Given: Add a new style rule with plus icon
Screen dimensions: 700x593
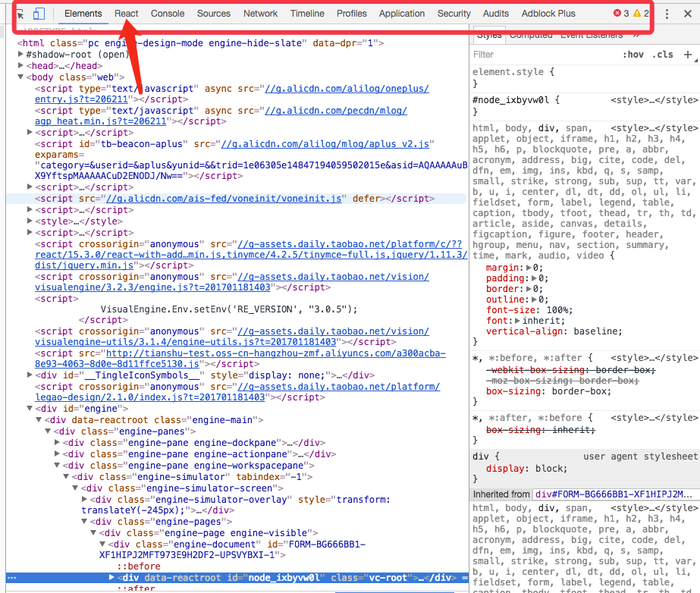Looking at the screenshot, I should point(688,55).
